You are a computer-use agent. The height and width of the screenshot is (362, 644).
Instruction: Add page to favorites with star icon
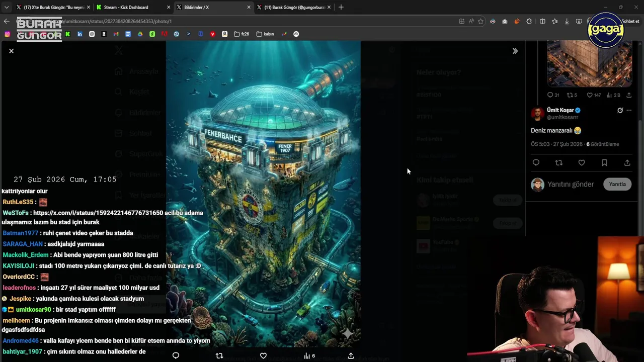tap(480, 21)
